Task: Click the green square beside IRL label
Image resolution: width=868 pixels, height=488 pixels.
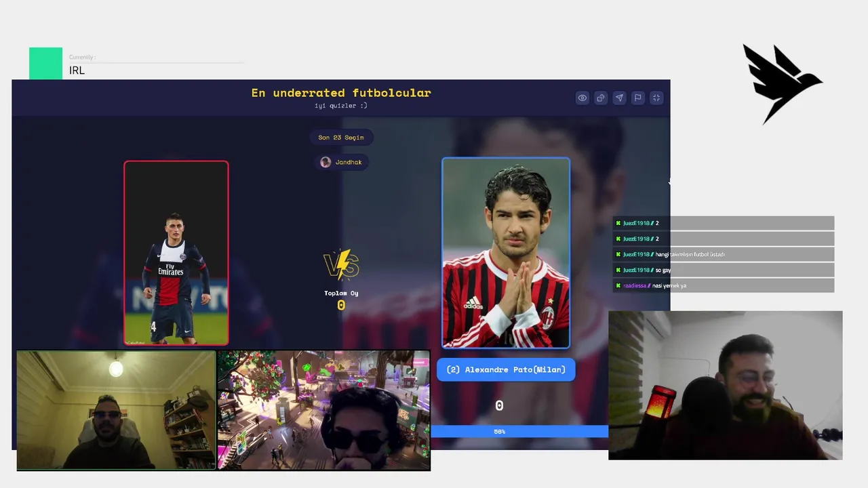Action: [x=45, y=63]
